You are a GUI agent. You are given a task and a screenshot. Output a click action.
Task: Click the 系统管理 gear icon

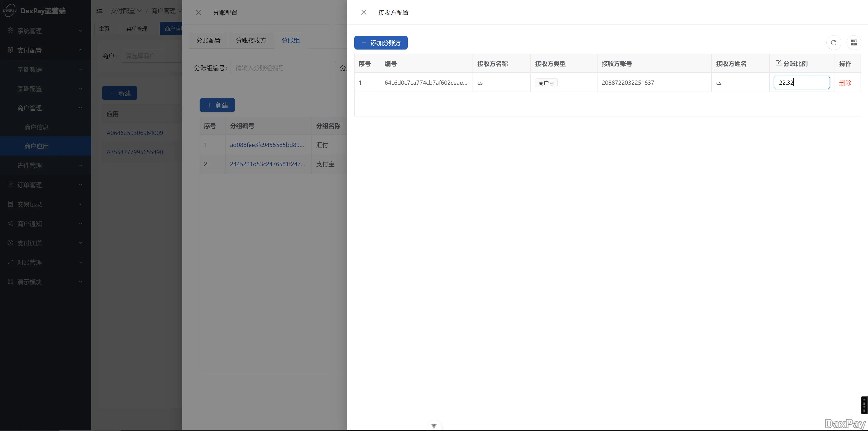pyautogui.click(x=10, y=31)
